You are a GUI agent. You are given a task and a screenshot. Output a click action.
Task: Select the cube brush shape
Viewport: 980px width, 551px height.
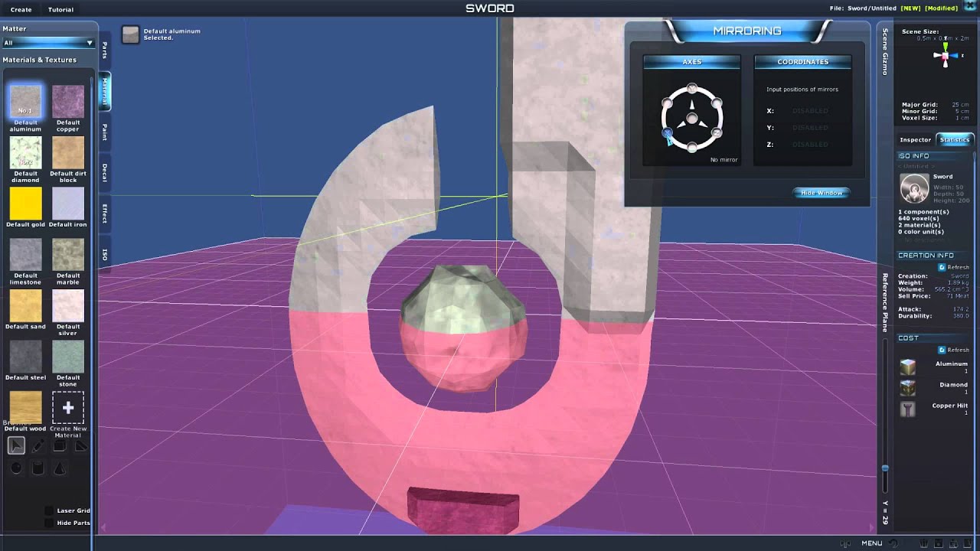click(59, 445)
